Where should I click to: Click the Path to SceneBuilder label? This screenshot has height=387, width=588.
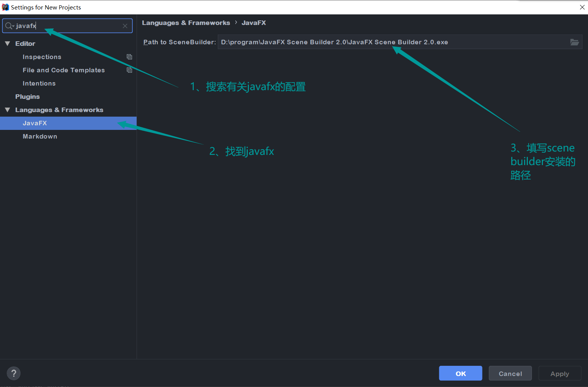(x=179, y=42)
